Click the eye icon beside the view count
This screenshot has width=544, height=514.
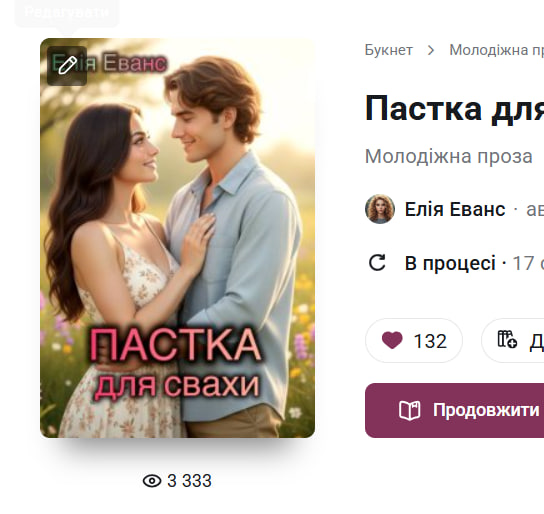(152, 481)
